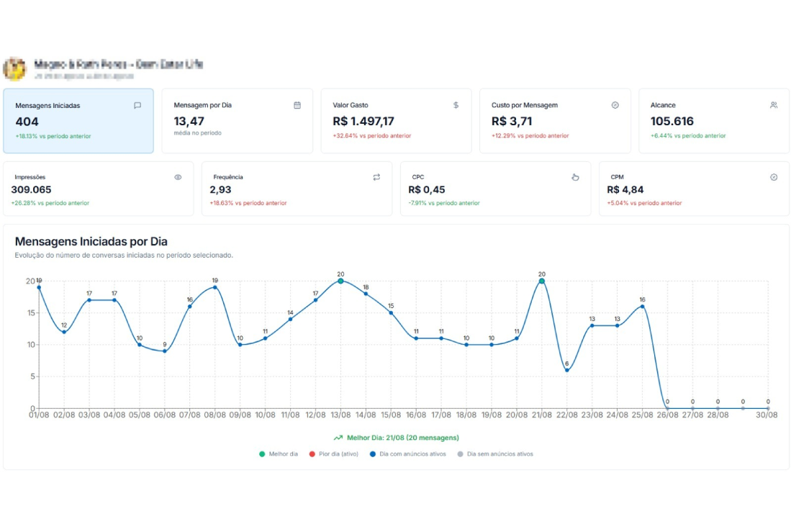This screenshot has height=532, width=791.
Task: Click the gauge icon on Custo por Mensagem
Action: pos(615,105)
